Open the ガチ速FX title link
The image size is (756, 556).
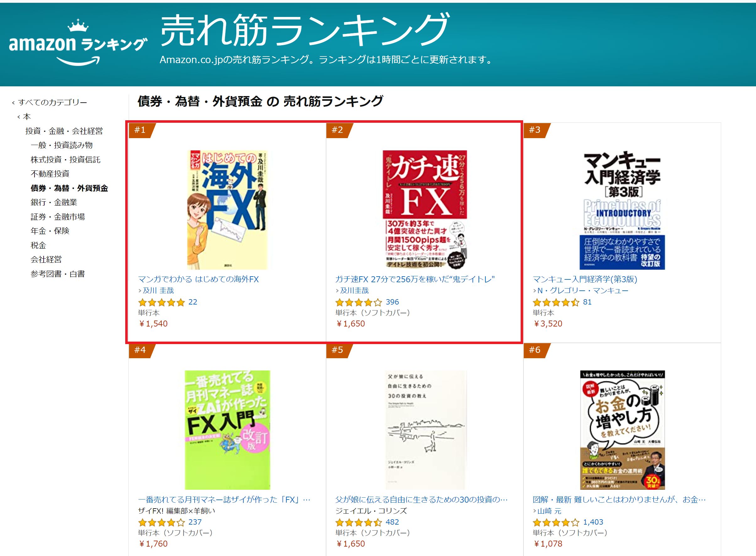click(415, 279)
